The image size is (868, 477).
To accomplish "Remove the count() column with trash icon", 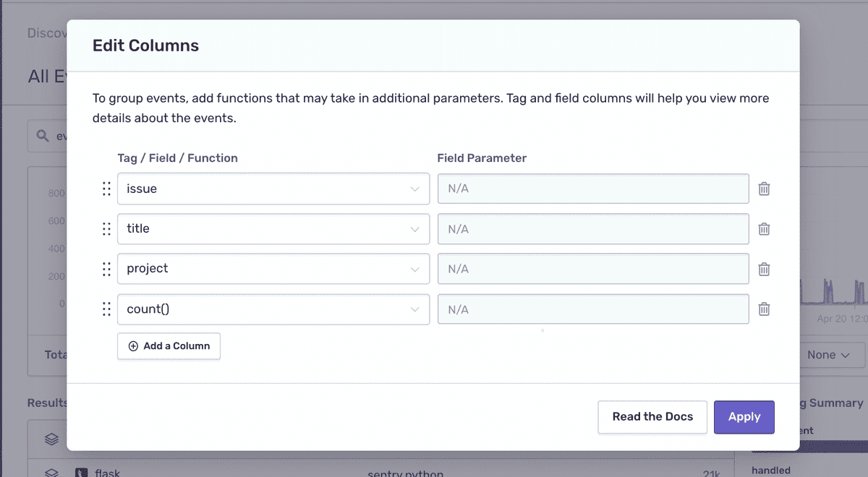I will point(764,309).
